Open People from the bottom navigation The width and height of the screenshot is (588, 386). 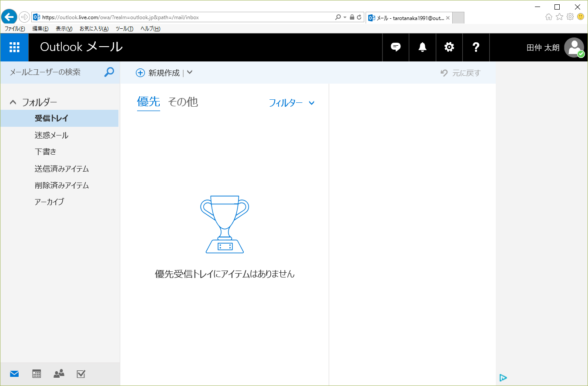click(59, 374)
